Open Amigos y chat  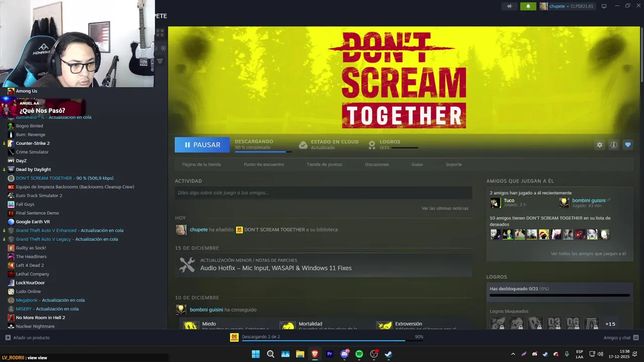click(621, 338)
